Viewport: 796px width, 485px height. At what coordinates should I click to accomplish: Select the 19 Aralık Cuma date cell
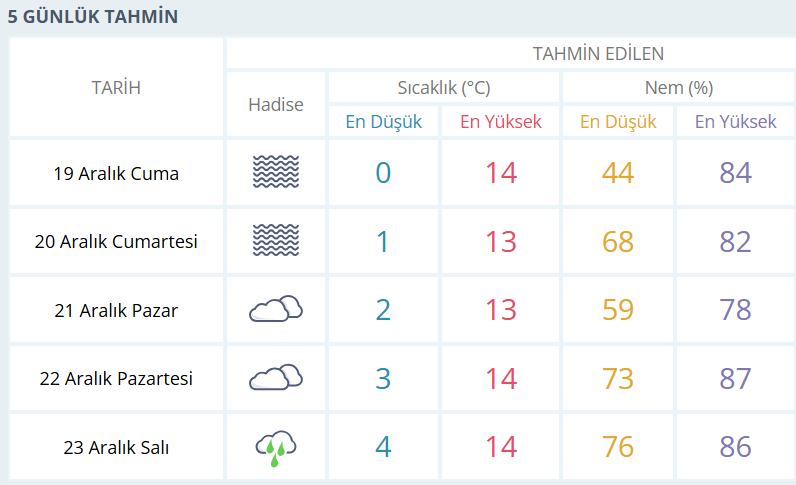pyautogui.click(x=116, y=173)
